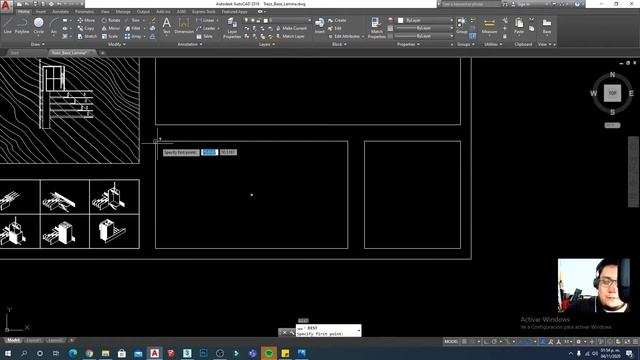Activate the Trim command
This screenshot has width=640, height=360.
[x=133, y=20]
